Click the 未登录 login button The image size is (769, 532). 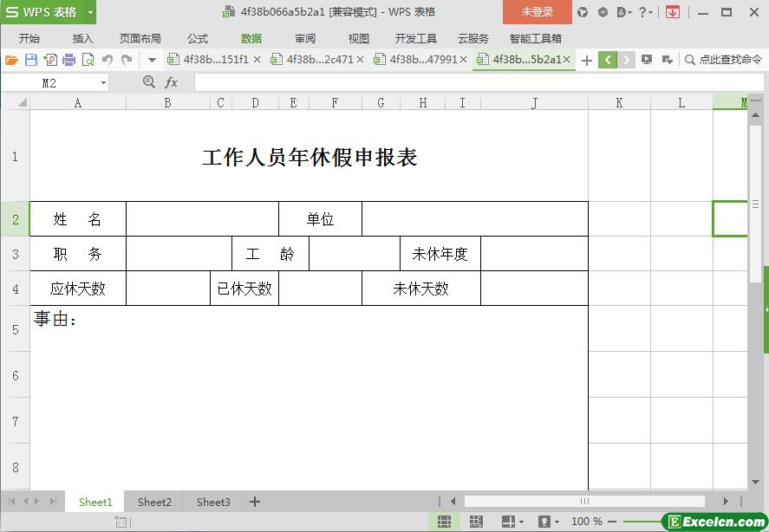537,12
